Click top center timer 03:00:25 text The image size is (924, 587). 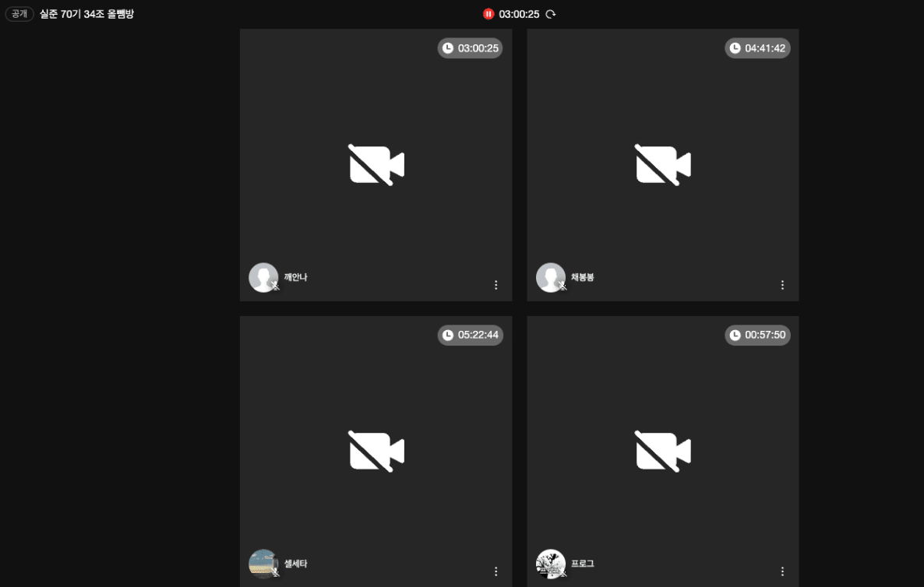tap(519, 14)
